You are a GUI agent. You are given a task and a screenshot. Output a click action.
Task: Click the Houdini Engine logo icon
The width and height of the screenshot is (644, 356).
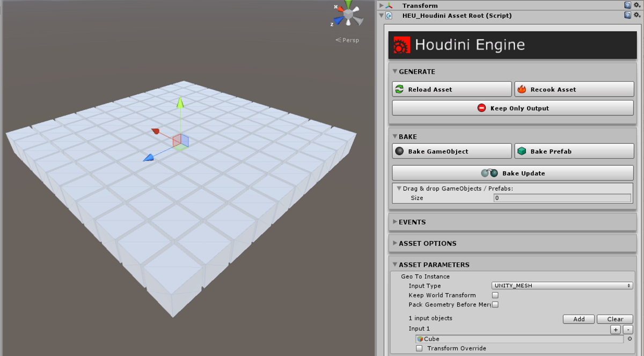coord(401,45)
